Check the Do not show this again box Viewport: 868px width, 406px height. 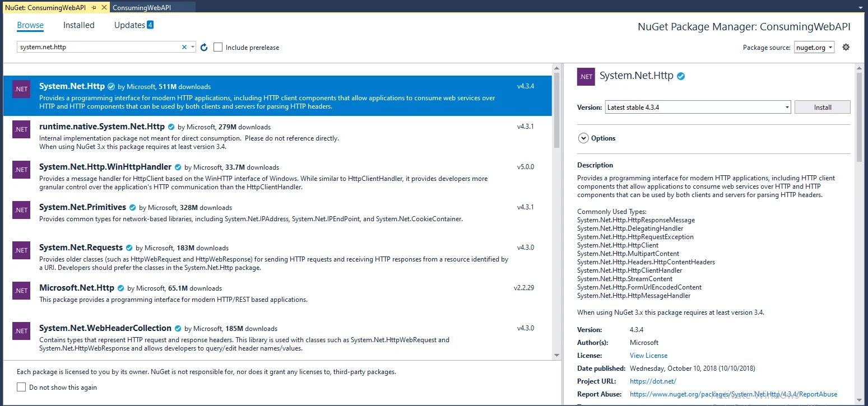21,387
